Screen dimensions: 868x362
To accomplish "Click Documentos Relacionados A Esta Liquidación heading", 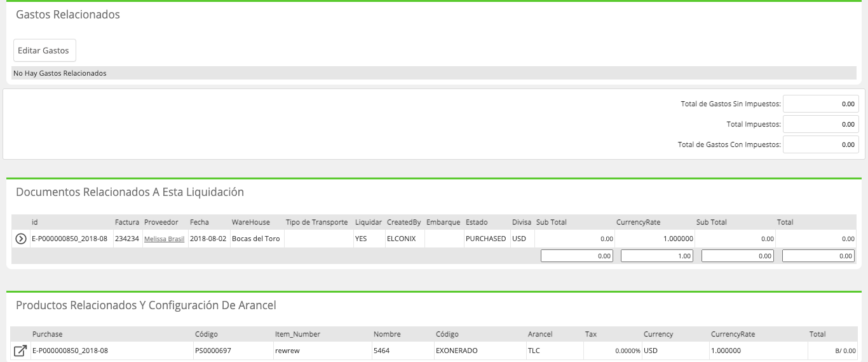I will [x=130, y=191].
